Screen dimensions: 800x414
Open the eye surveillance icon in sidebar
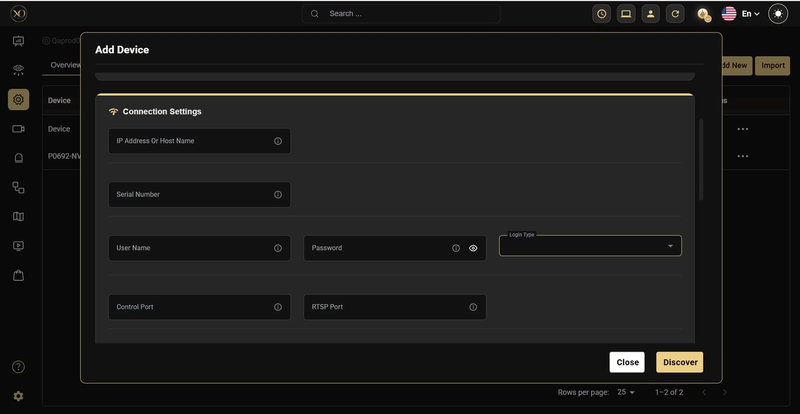click(x=18, y=70)
